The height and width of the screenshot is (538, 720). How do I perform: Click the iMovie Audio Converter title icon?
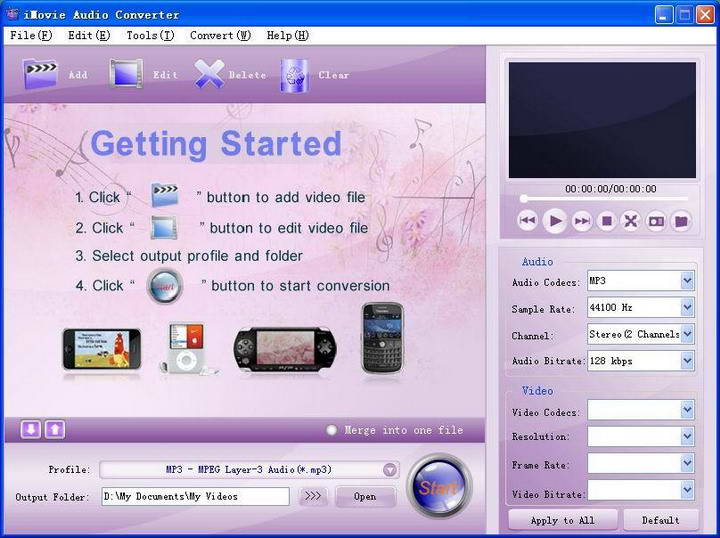pyautogui.click(x=13, y=14)
